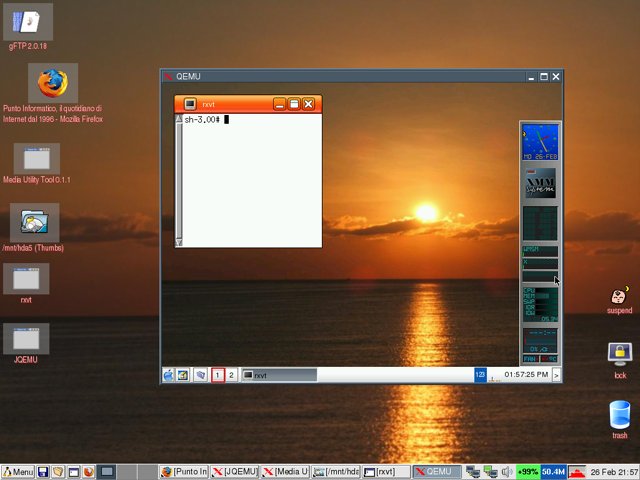The width and height of the screenshot is (640, 480).
Task: Launch Mozilla Firefox from the desktop icon
Action: 52,84
